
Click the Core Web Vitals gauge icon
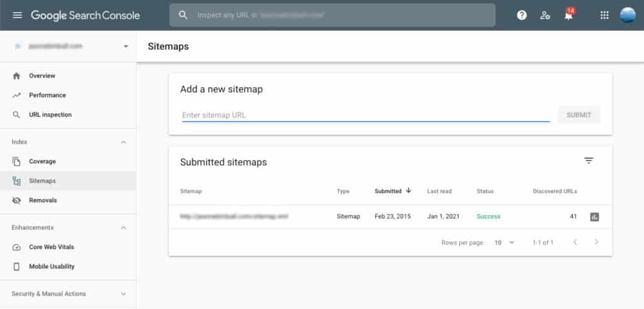coord(16,247)
